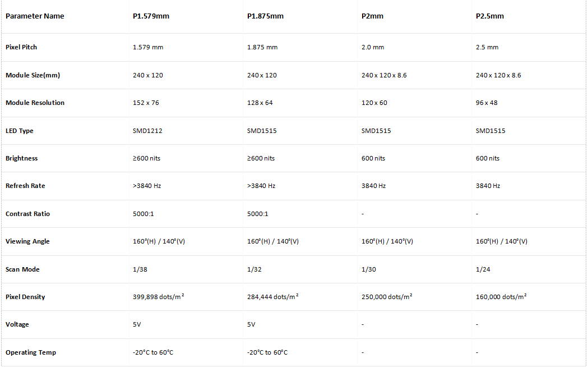Click the P2mm column header

coord(372,16)
